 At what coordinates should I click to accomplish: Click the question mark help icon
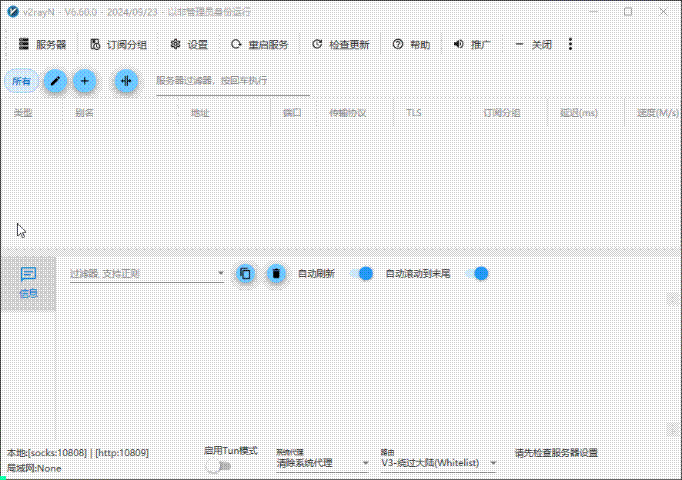tap(398, 44)
